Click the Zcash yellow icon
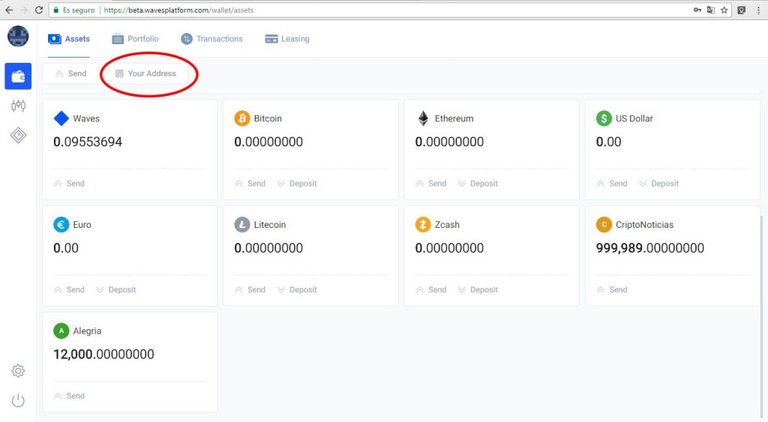768x422 pixels. coord(423,225)
